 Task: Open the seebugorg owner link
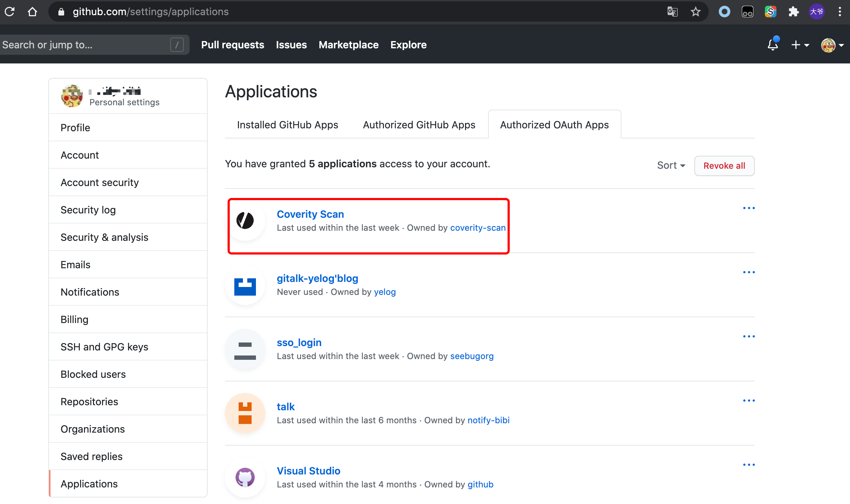[472, 356]
